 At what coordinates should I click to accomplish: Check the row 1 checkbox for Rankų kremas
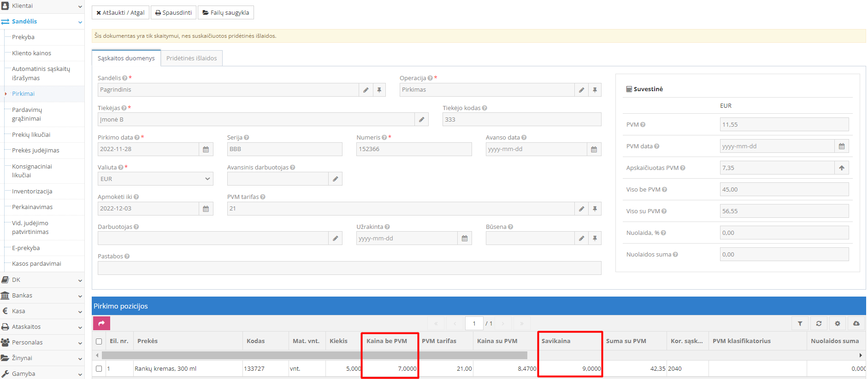pos(99,368)
